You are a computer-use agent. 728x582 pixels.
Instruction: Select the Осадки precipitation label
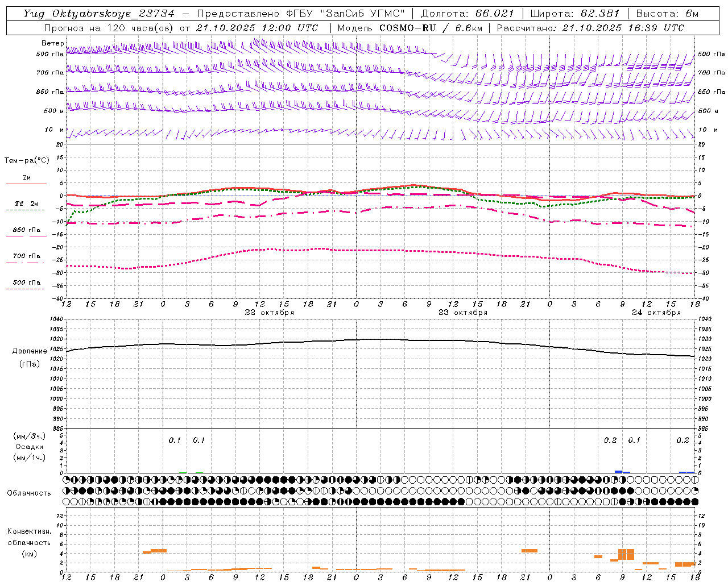(x=30, y=447)
